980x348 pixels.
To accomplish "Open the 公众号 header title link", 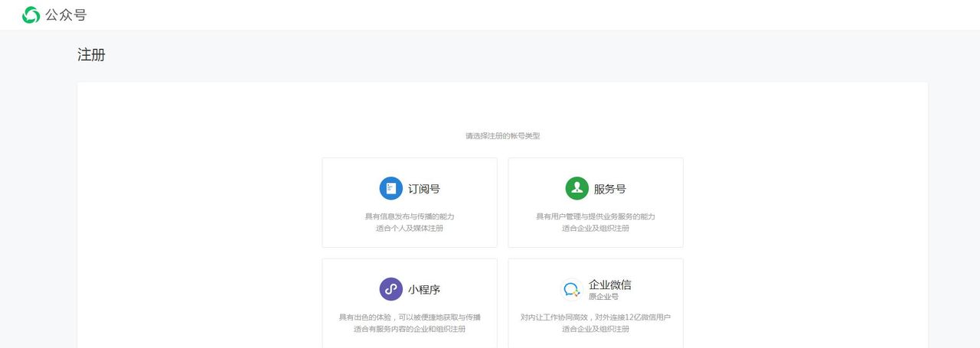I will point(66,15).
